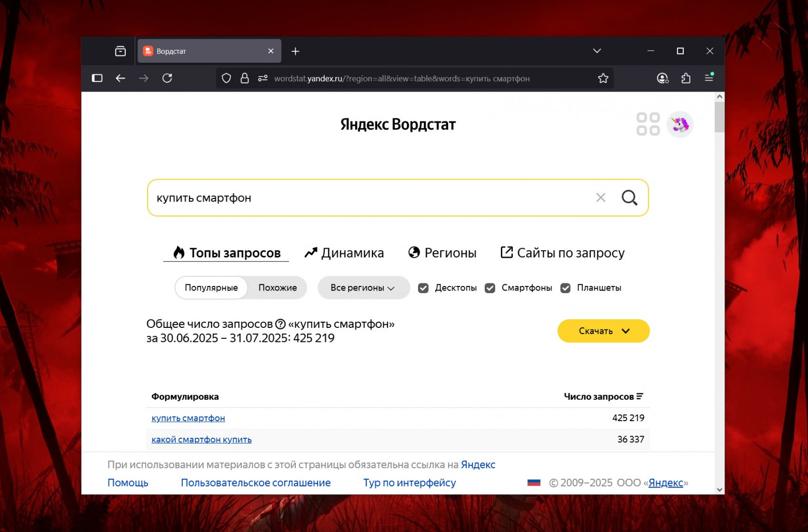Reload the page
The width and height of the screenshot is (808, 532).
point(167,78)
